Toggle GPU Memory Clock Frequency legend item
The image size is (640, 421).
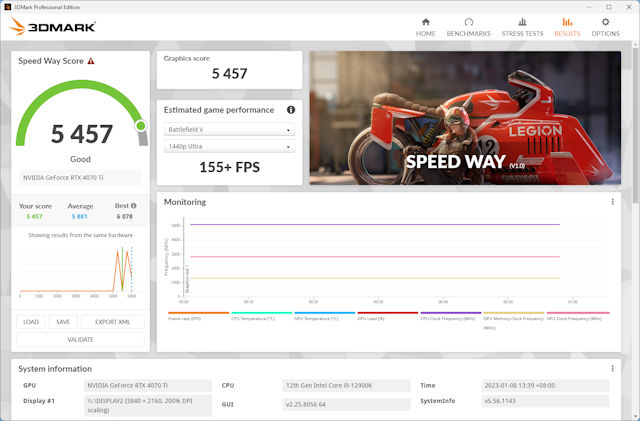pos(514,321)
